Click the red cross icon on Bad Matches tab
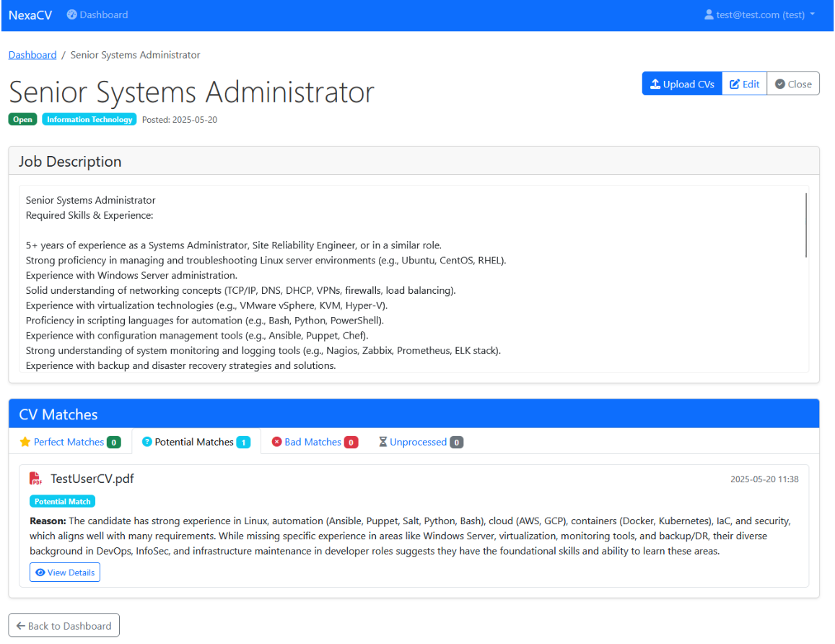 coord(276,441)
